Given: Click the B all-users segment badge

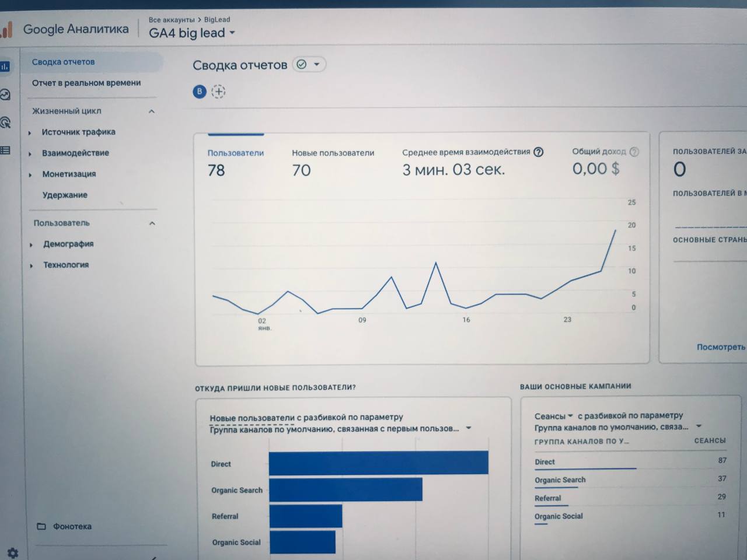Looking at the screenshot, I should point(200,92).
